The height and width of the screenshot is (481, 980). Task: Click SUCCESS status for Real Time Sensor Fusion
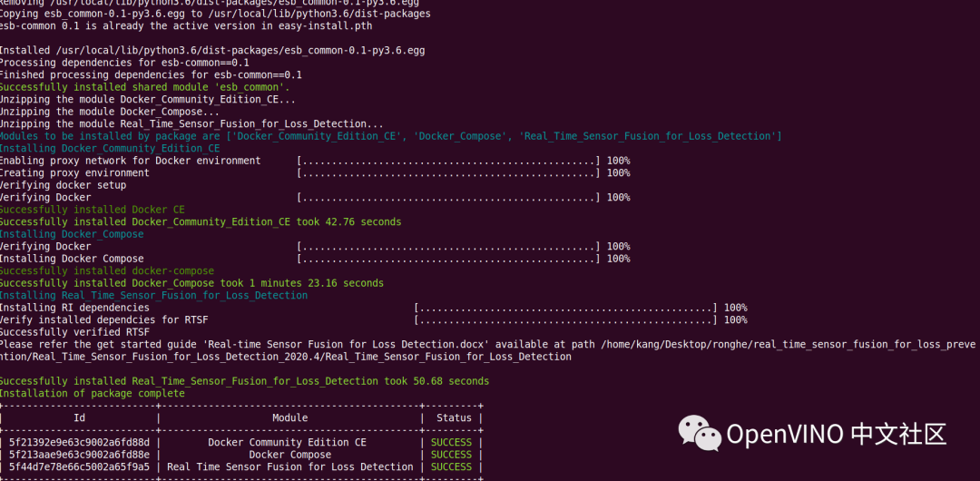click(x=451, y=466)
